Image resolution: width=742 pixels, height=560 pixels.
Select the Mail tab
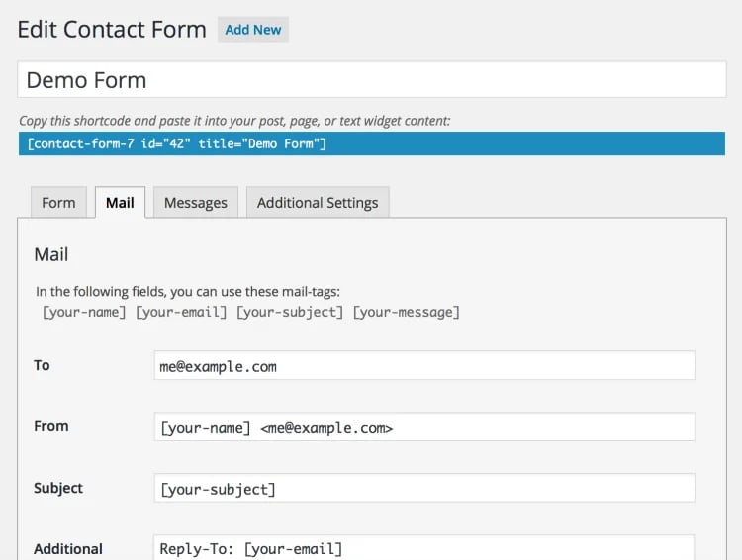[x=120, y=202]
